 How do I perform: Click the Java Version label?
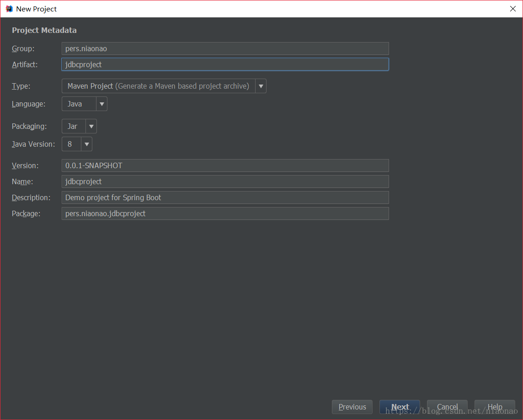click(33, 144)
